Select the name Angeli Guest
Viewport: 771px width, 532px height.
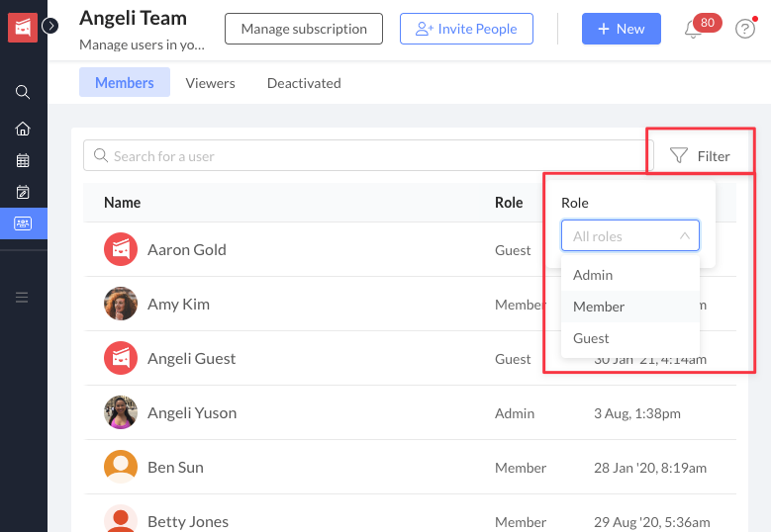[192, 359]
